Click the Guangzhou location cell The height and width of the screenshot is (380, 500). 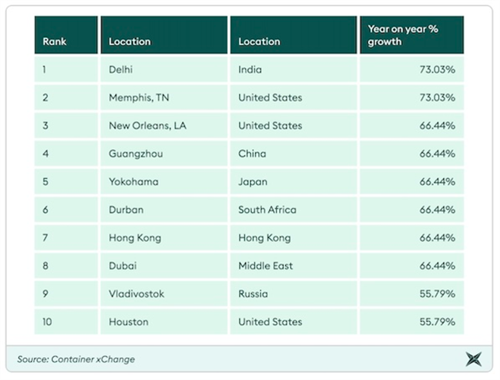[164, 153]
